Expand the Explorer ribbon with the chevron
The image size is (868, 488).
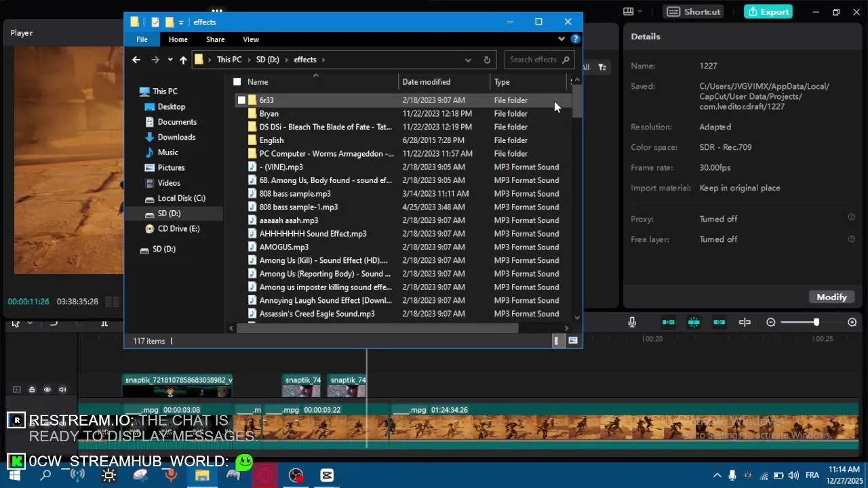tap(561, 39)
